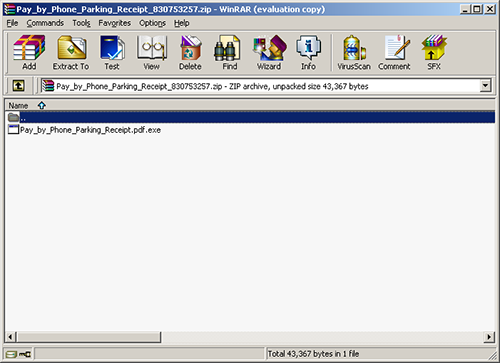Start VirusScan on the archive

pyautogui.click(x=354, y=53)
